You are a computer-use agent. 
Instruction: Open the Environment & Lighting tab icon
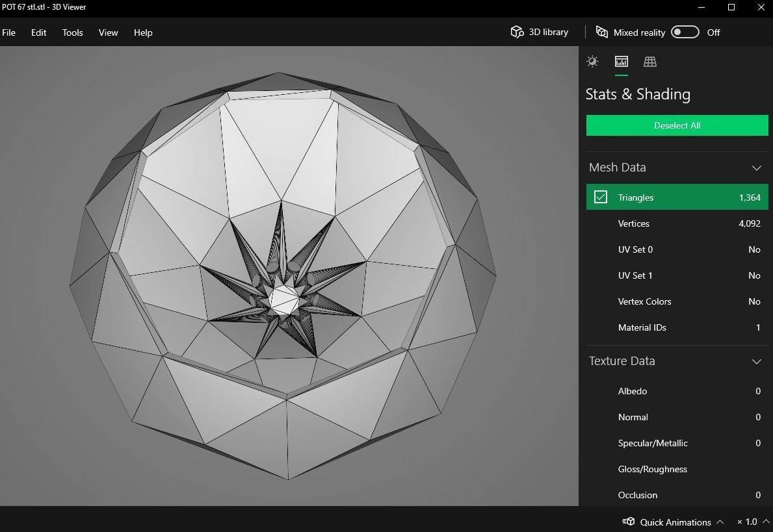(592, 62)
